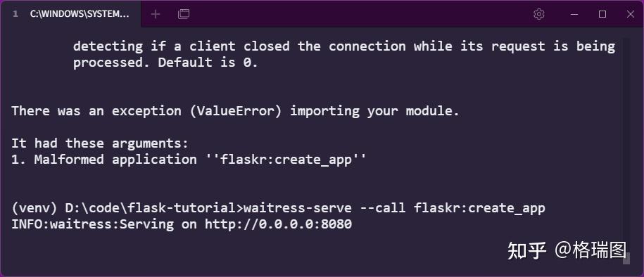Select the C:\WINDOWS\SYSTEM... tab
Screen dimensions: 644x277
pyautogui.click(x=70, y=14)
